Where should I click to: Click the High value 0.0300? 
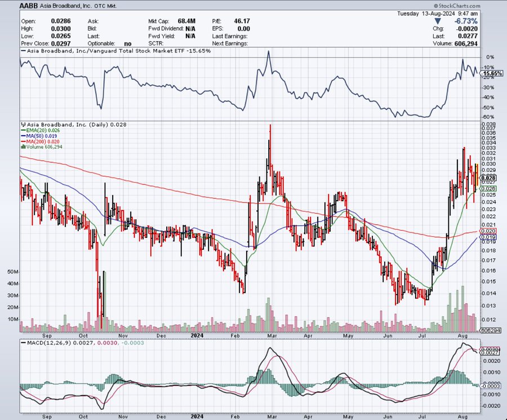pos(61,29)
